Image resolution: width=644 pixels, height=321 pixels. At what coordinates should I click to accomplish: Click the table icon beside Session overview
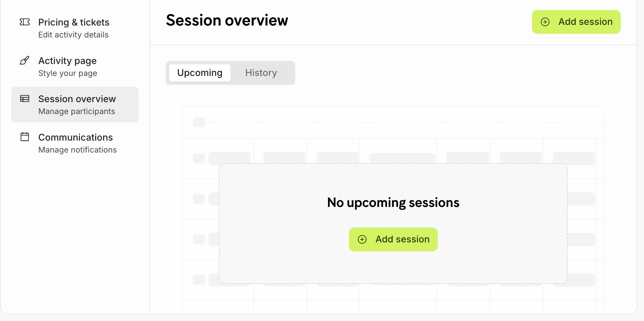25,98
